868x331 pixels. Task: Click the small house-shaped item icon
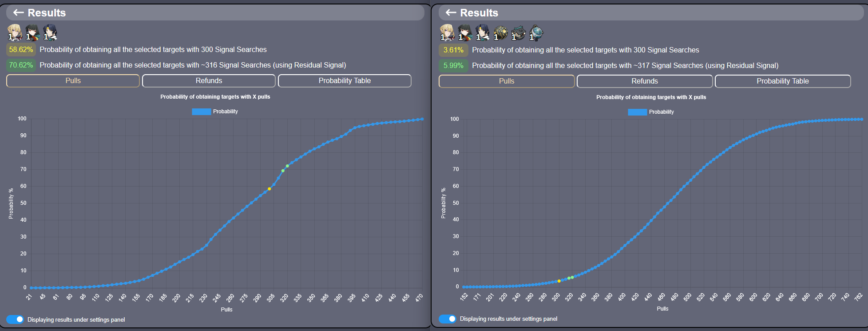518,32
